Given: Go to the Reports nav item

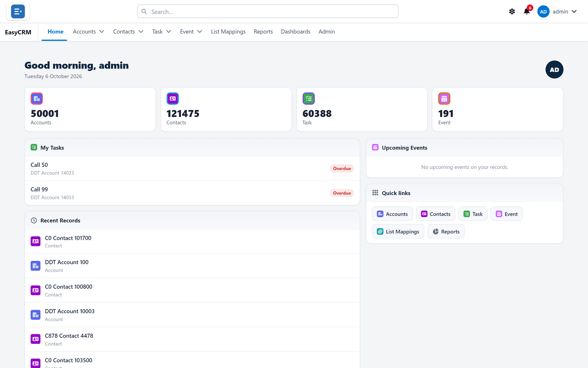Looking at the screenshot, I should pyautogui.click(x=263, y=31).
